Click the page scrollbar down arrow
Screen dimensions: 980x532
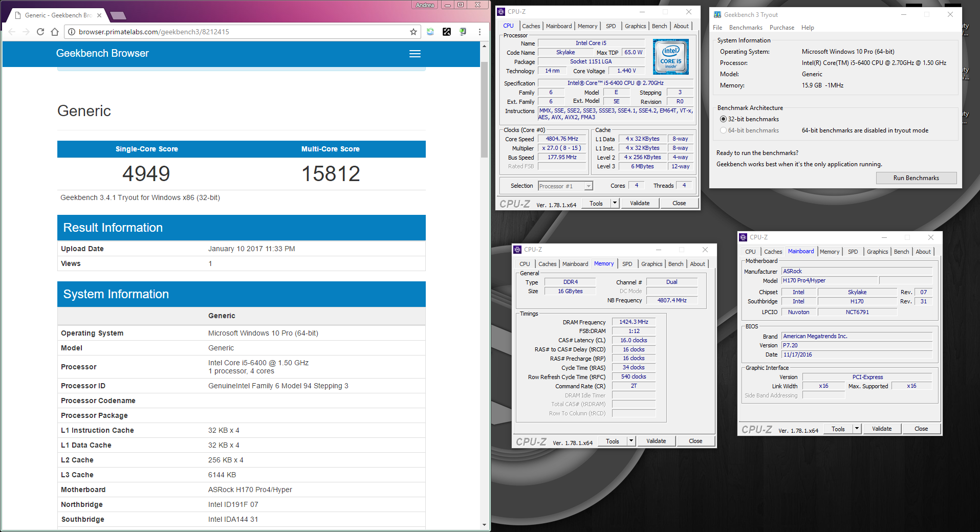point(484,524)
